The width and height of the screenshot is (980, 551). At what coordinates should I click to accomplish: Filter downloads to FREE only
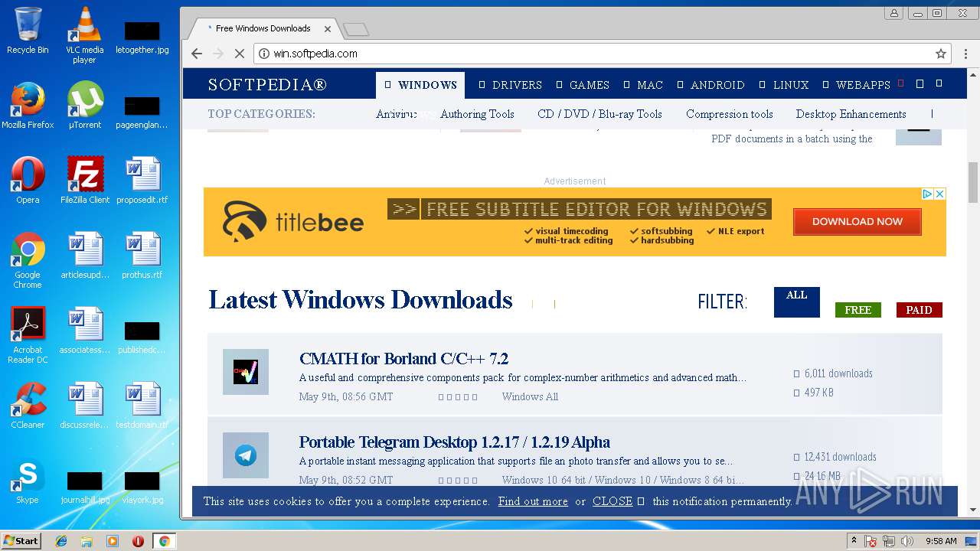click(858, 310)
